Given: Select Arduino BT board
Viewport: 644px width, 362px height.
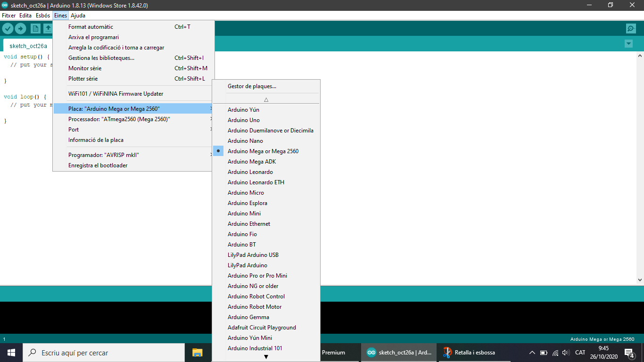Looking at the screenshot, I should (x=266, y=245).
